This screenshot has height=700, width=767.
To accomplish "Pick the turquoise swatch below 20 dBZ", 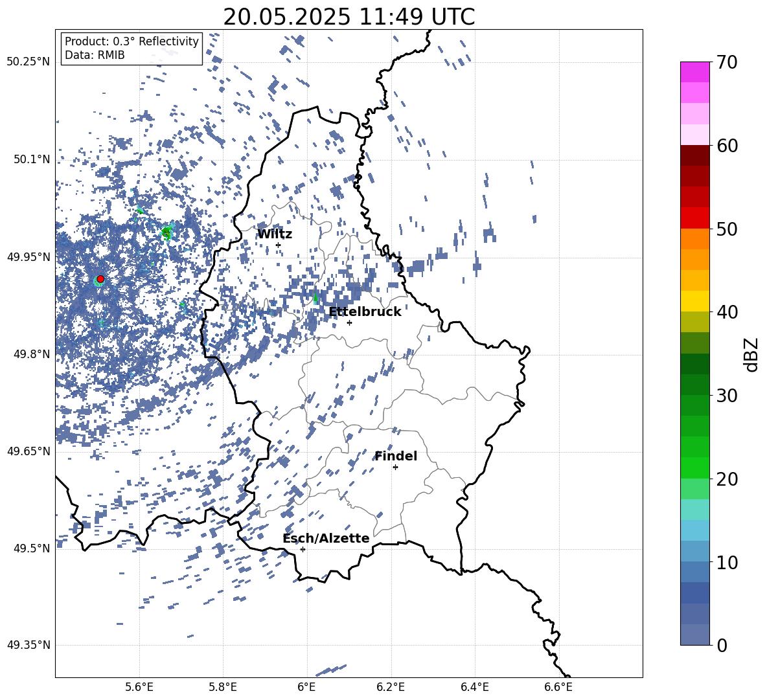I will [694, 510].
